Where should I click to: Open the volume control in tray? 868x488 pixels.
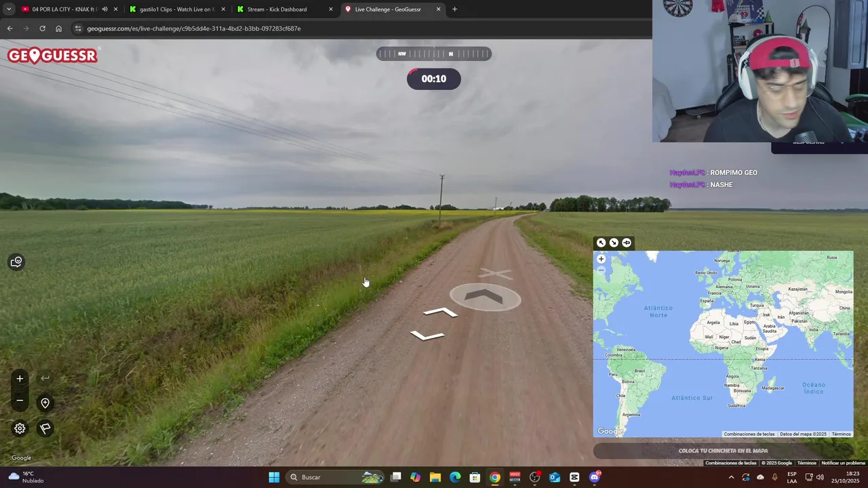pos(821,477)
